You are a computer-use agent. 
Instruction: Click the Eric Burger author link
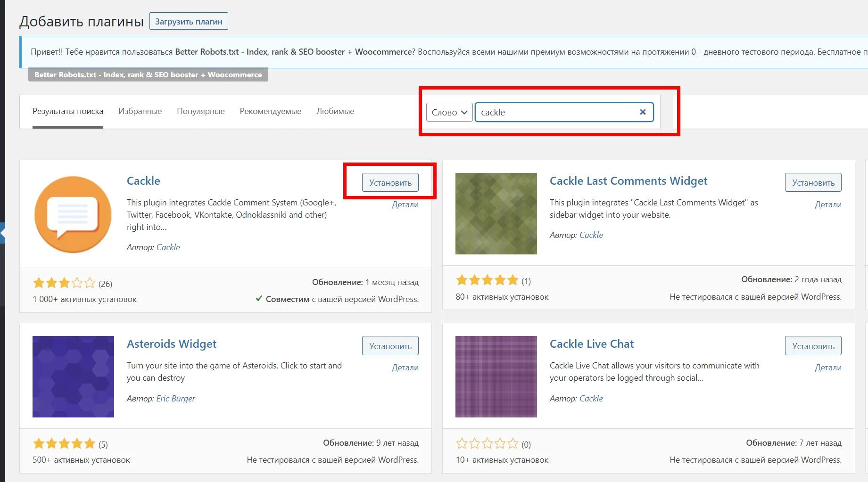click(175, 399)
